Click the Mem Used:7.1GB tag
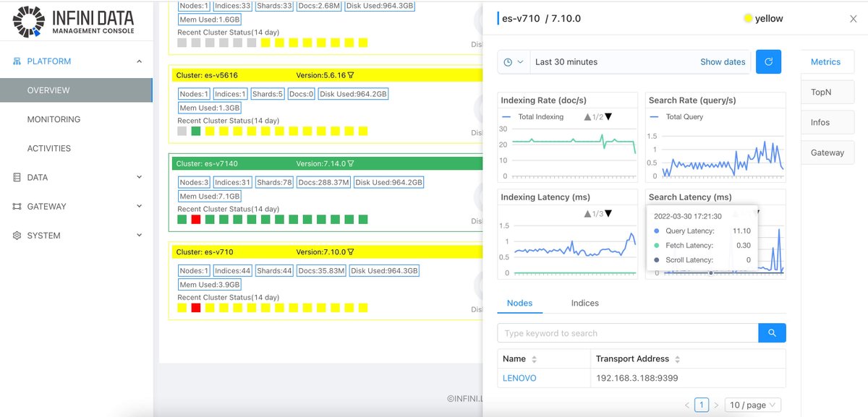Viewport: 868px width, 417px height. 209,196
